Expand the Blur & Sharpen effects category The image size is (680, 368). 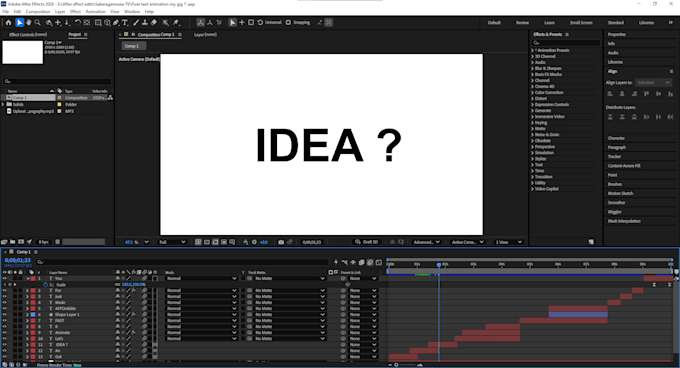coord(533,68)
